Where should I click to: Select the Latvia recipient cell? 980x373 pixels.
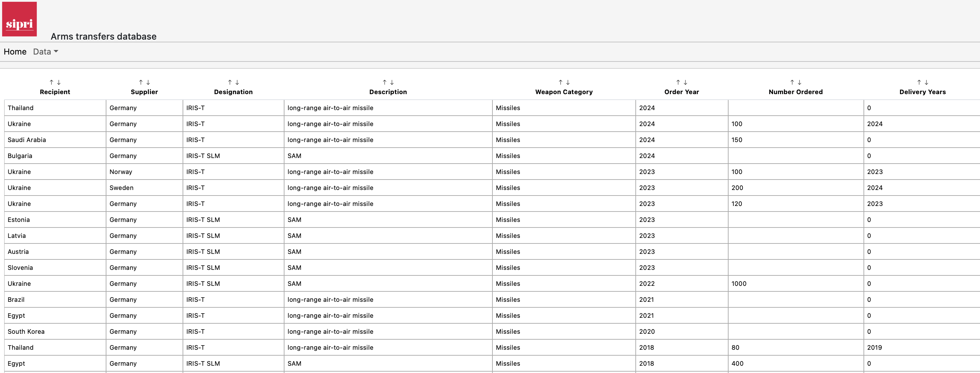click(x=55, y=235)
